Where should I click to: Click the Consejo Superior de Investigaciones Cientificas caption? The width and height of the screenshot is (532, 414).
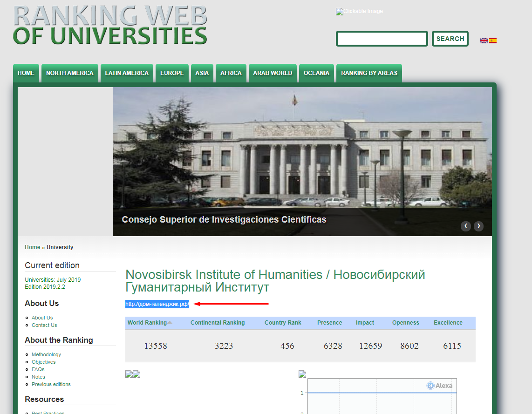(224, 219)
